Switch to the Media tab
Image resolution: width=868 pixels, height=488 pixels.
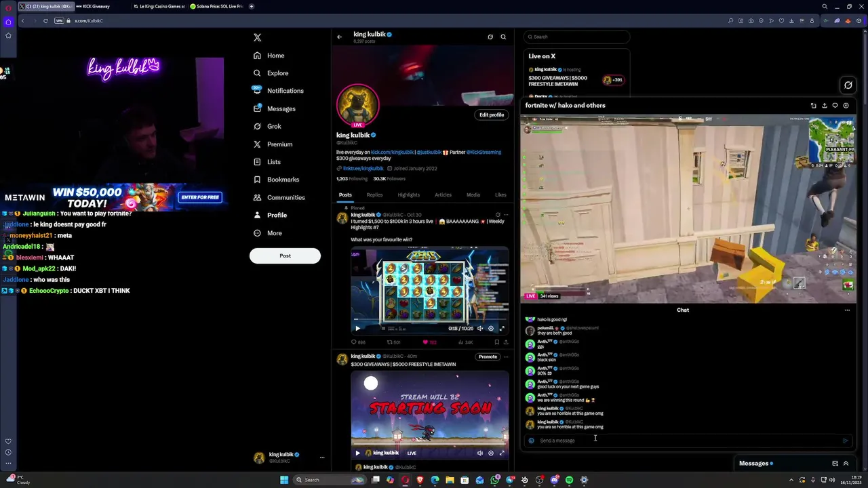pos(473,195)
